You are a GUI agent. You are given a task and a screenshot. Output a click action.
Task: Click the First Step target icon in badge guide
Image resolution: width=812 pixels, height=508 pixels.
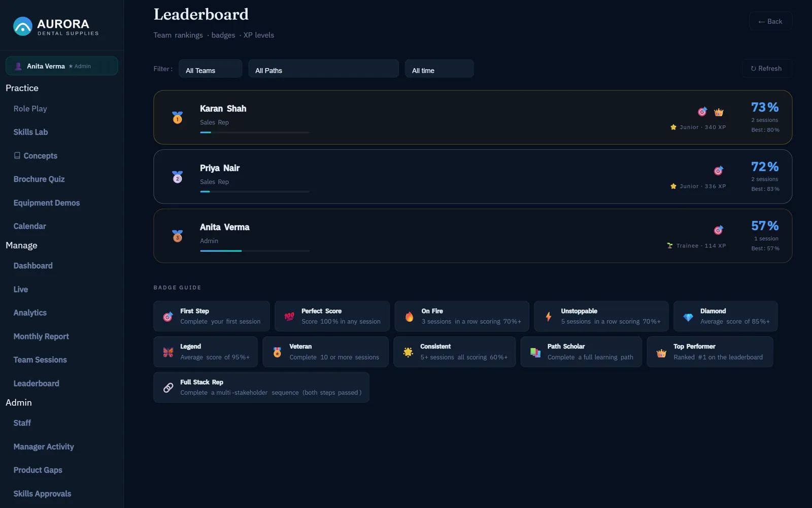tap(168, 316)
